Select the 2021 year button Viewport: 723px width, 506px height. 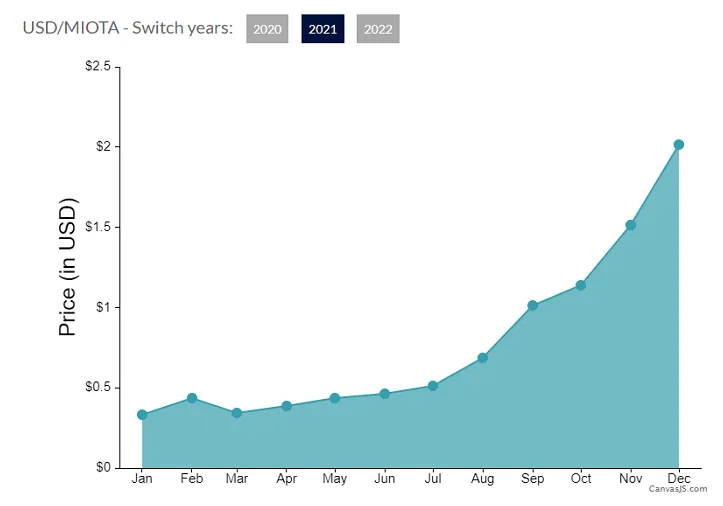(x=322, y=29)
